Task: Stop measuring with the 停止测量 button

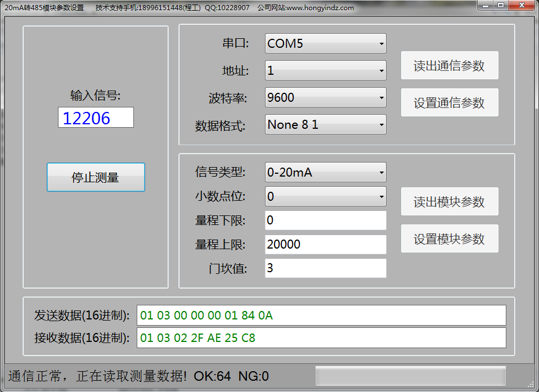Action: (96, 178)
